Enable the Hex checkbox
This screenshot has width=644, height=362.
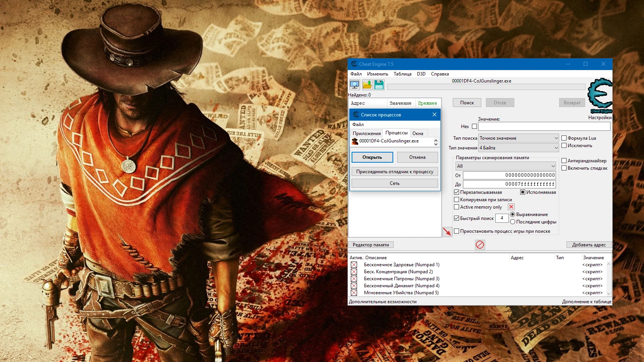[x=474, y=126]
